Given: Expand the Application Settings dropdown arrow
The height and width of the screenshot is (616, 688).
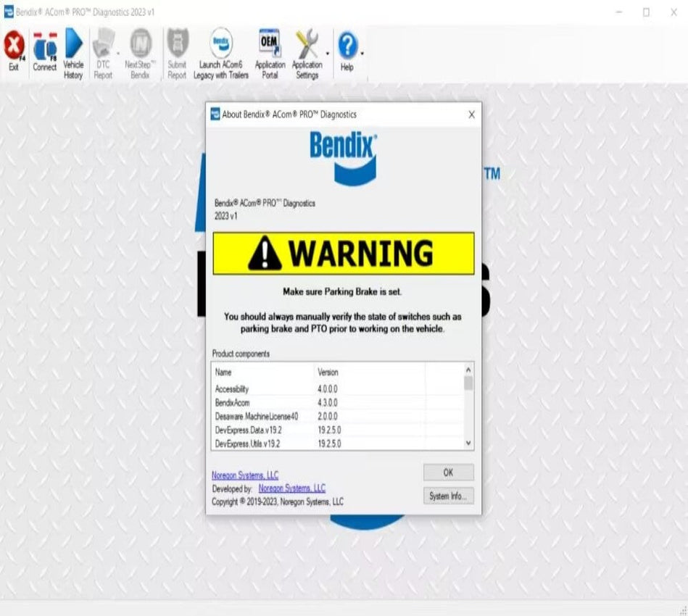Looking at the screenshot, I should 327,54.
